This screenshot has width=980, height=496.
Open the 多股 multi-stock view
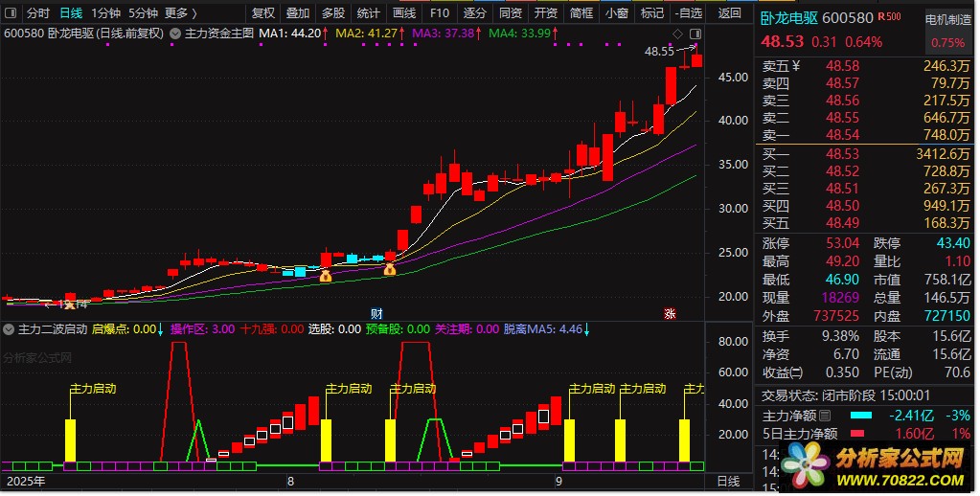coord(333,13)
